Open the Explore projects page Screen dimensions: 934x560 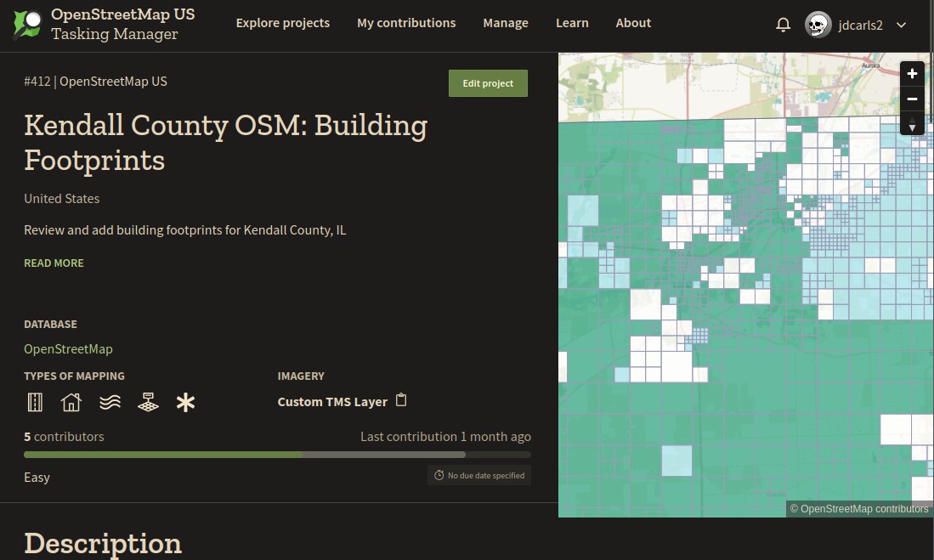[x=282, y=23]
